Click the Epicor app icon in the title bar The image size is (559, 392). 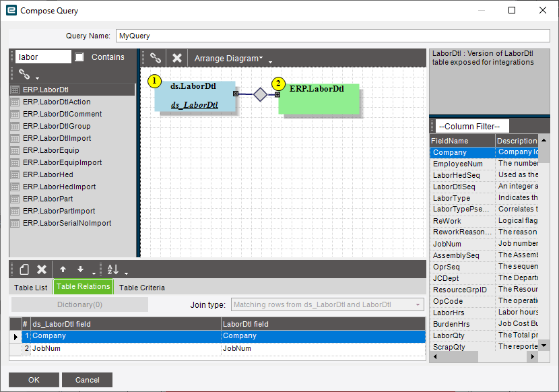pyautogui.click(x=11, y=10)
